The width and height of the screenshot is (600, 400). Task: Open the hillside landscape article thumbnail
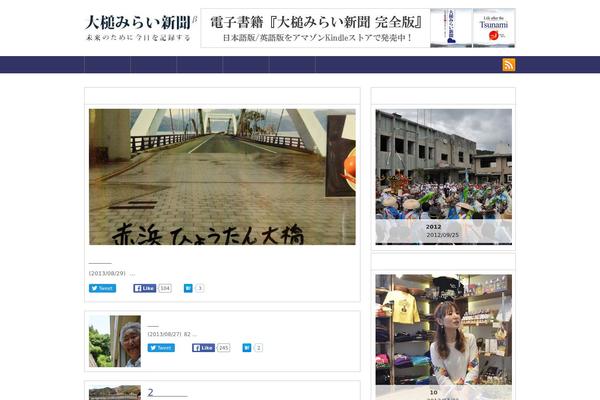pyautogui.click(x=115, y=393)
